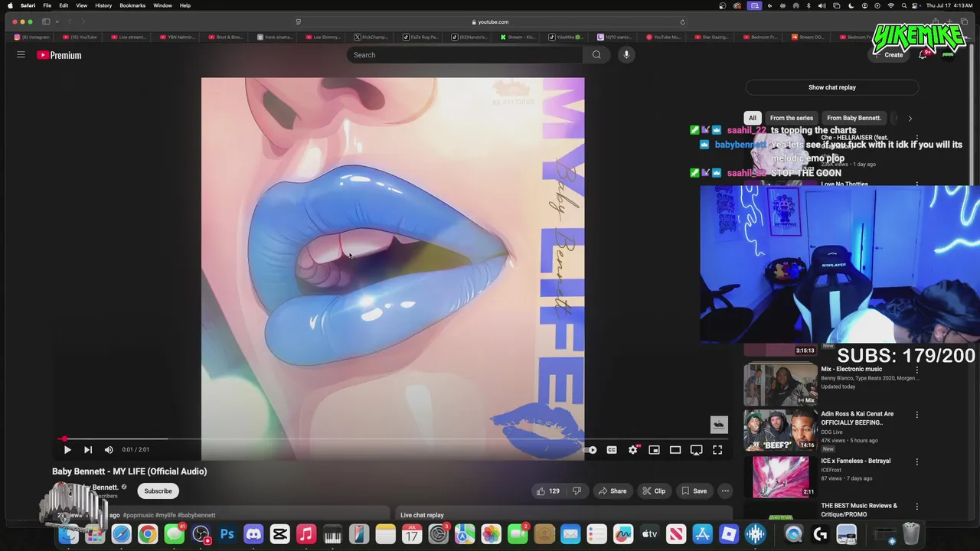Switch to Instagram tab
The height and width of the screenshot is (551, 980).
31,37
